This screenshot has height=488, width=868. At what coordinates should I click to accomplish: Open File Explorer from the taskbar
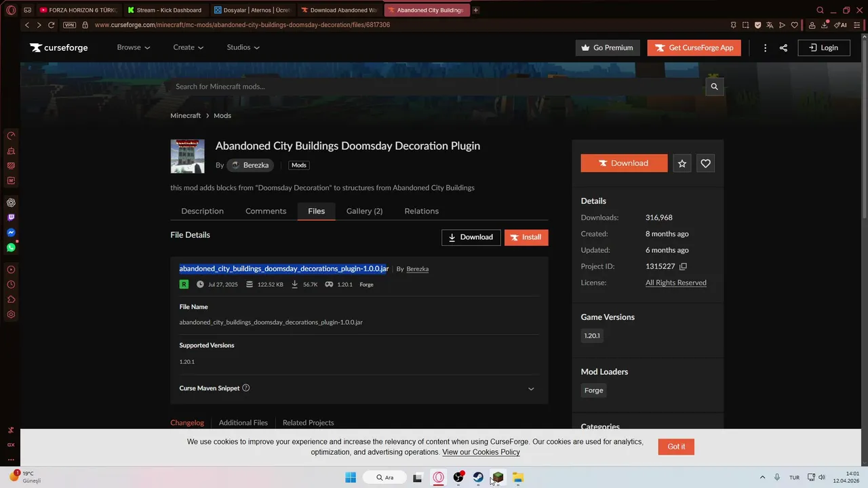[517, 477]
